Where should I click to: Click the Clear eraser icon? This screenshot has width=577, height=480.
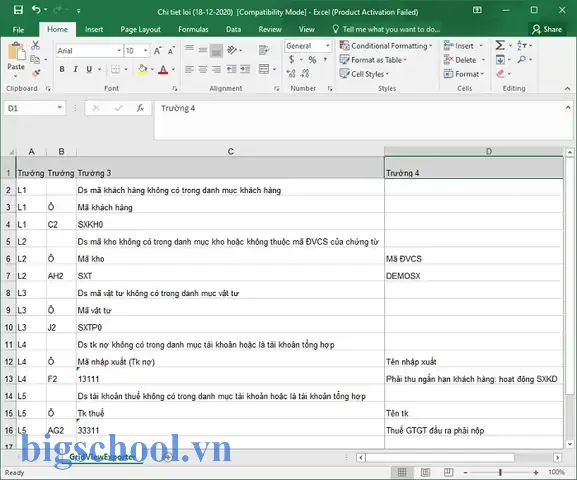500,74
